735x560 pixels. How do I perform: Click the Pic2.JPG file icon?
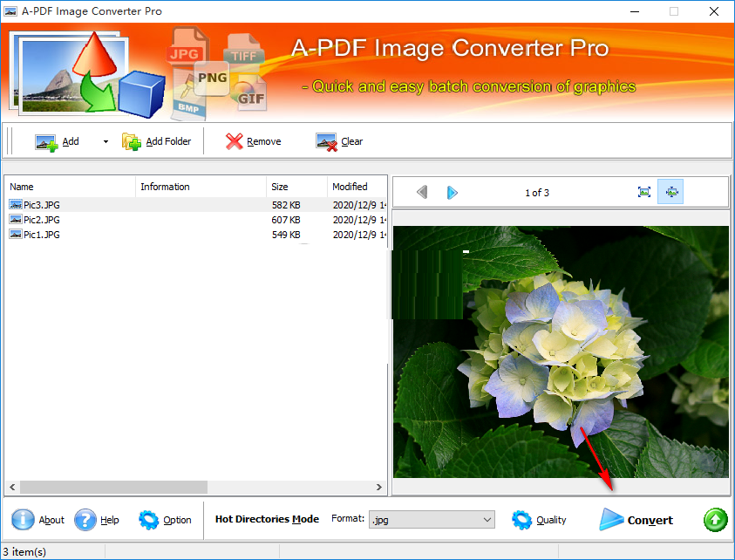pyautogui.click(x=16, y=220)
